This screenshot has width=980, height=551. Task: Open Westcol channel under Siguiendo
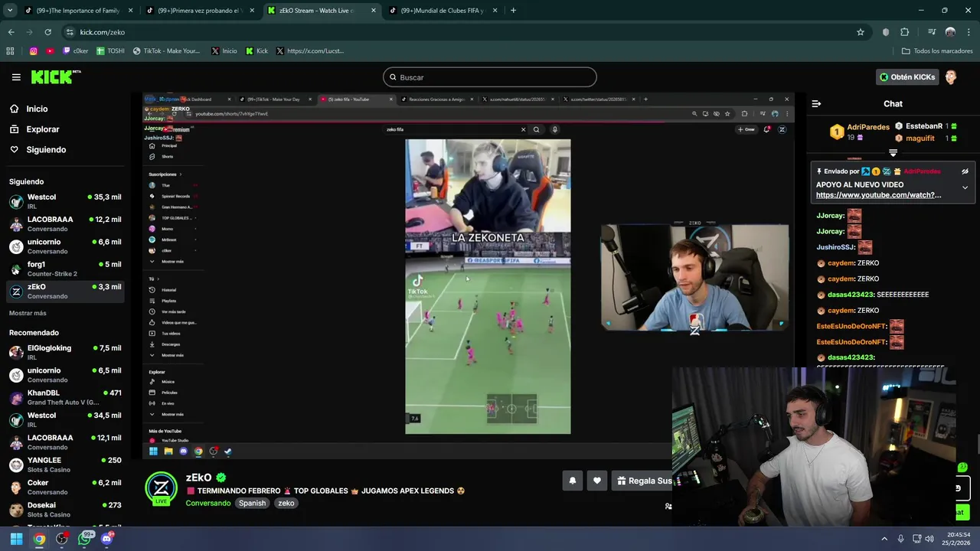coord(65,201)
